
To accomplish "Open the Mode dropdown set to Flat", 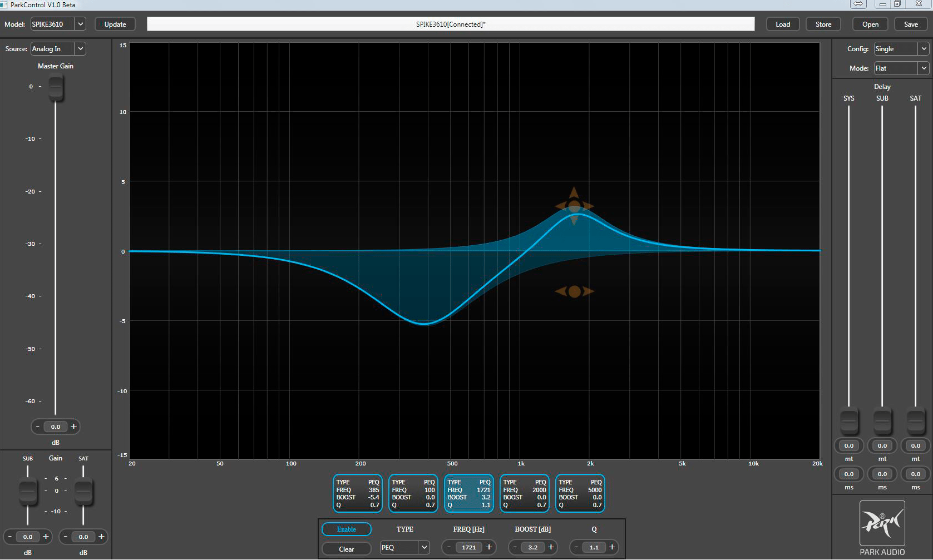I will click(x=901, y=68).
